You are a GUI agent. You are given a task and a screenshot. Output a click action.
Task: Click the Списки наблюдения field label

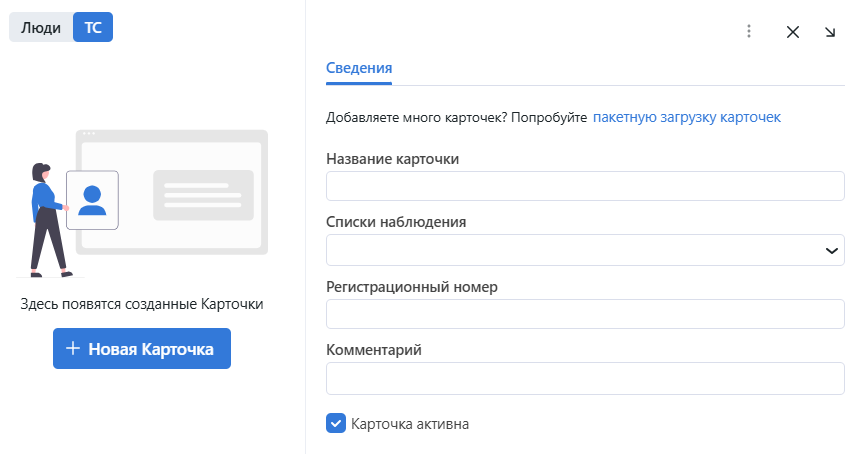pos(396,222)
